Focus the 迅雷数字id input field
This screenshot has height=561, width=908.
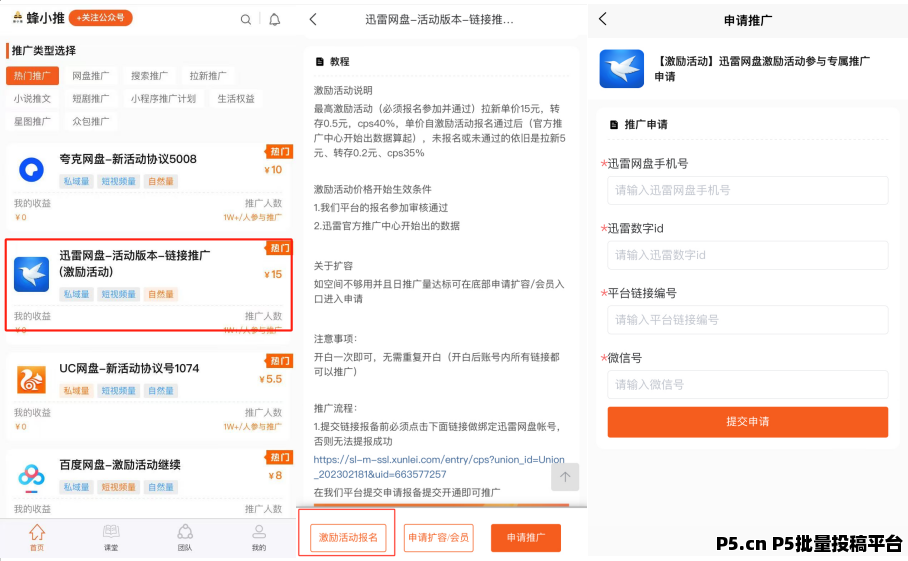(x=748, y=255)
